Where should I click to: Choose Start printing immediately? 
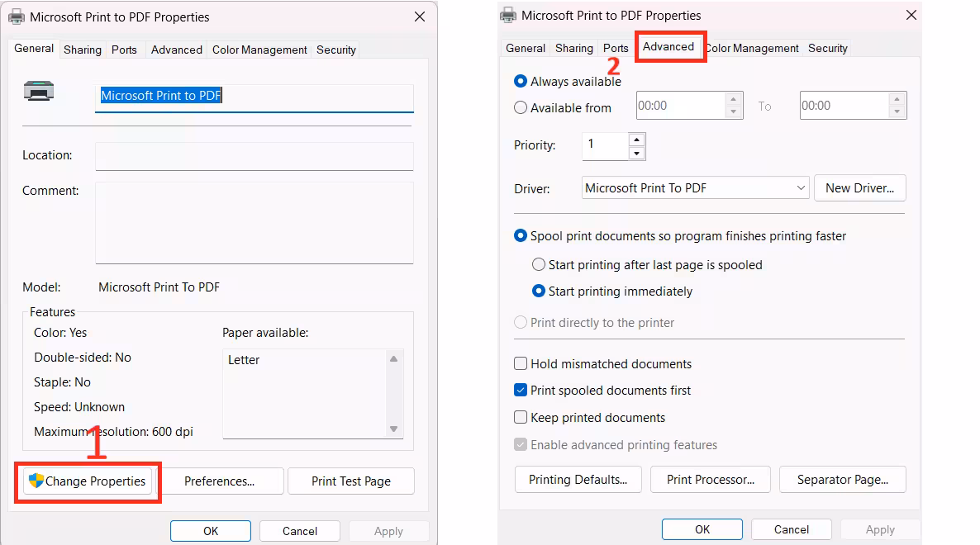click(x=538, y=291)
